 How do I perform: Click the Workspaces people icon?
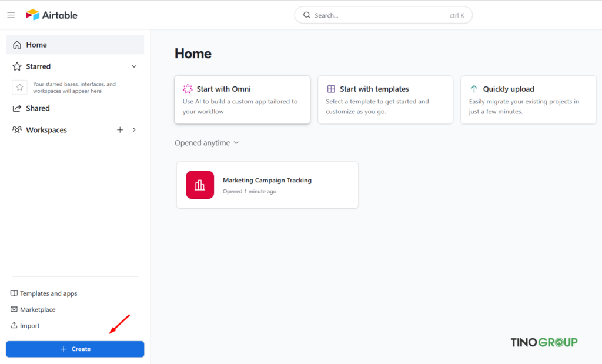coord(18,129)
